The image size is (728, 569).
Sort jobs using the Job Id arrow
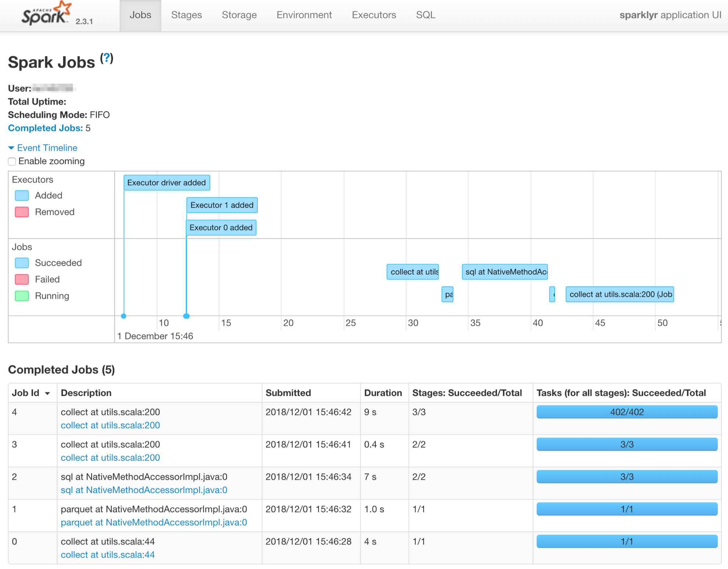click(48, 393)
